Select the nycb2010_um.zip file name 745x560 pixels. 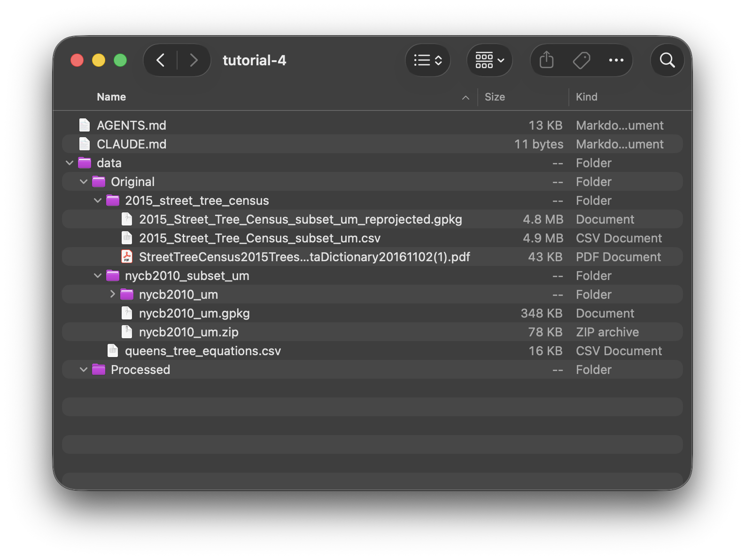[189, 332]
